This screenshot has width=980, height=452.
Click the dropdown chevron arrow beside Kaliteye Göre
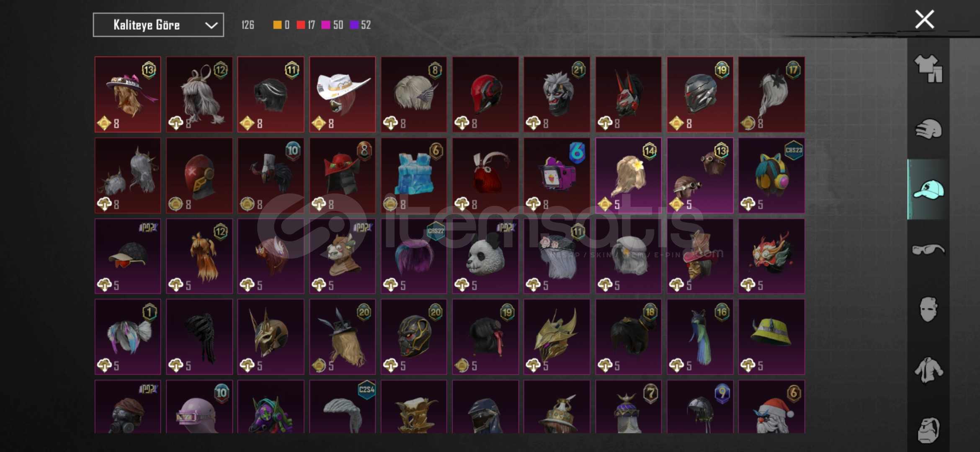211,26
